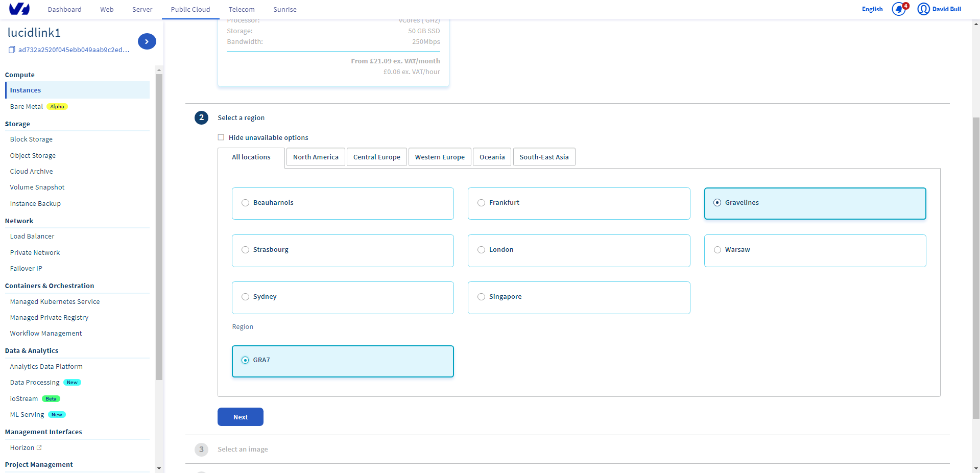Open Instances in the sidebar
This screenshot has height=473, width=980.
[x=78, y=90]
